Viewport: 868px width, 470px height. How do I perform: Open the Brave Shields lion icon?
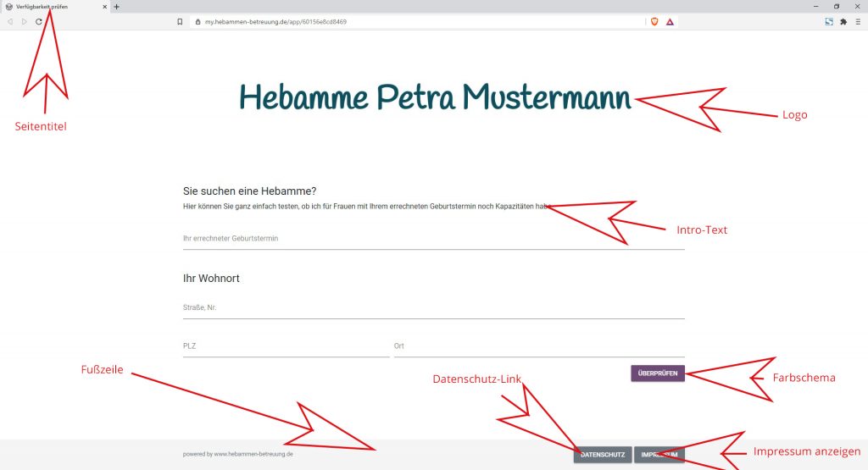[654, 22]
